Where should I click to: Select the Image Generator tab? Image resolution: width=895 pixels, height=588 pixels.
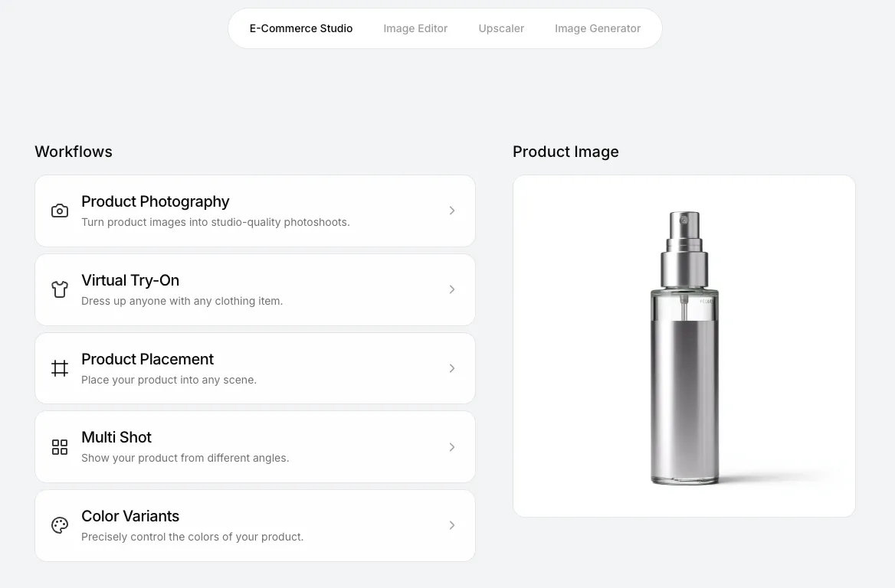pos(598,28)
